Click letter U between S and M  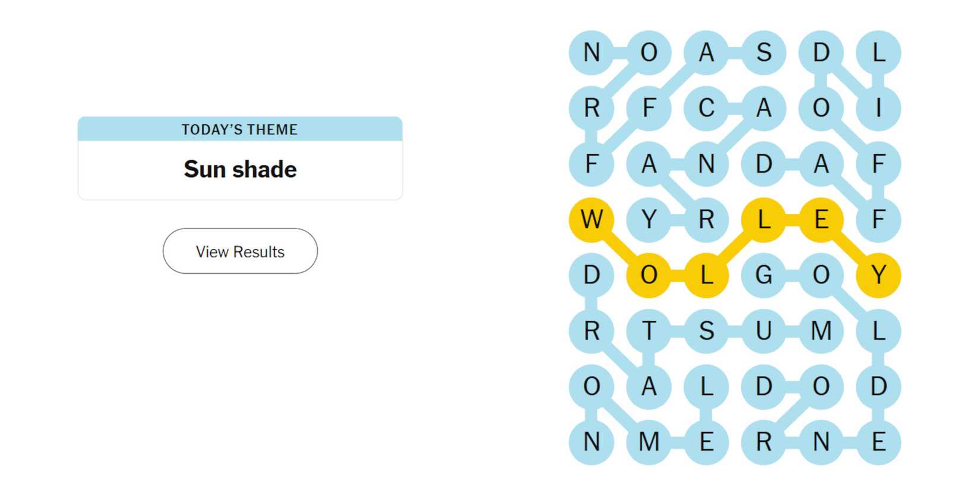point(764,331)
